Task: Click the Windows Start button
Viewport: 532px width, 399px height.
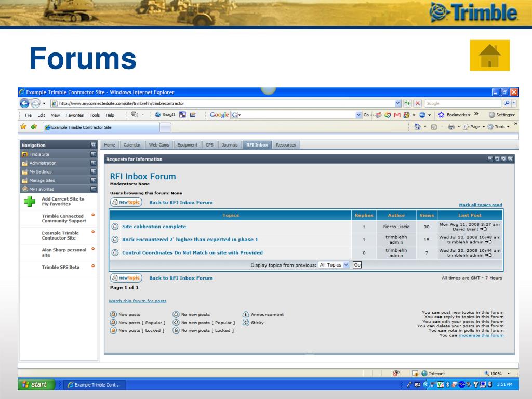Action: [x=36, y=384]
